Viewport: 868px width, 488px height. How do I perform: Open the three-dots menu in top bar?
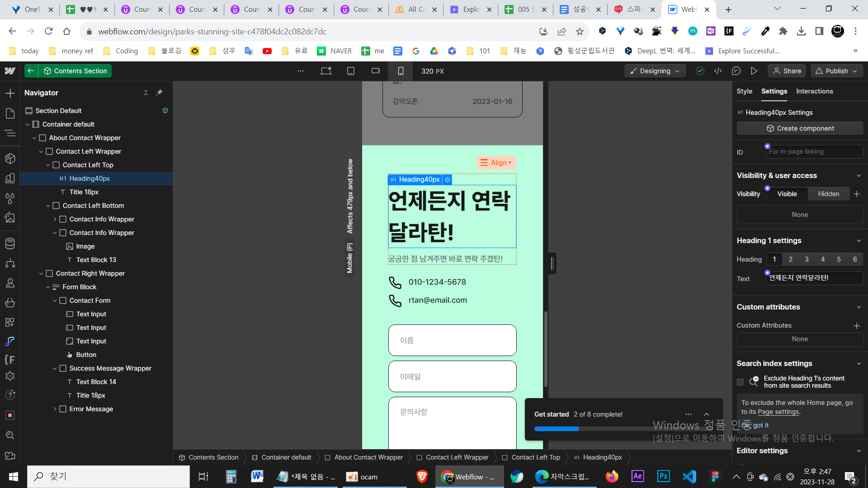[x=301, y=71]
